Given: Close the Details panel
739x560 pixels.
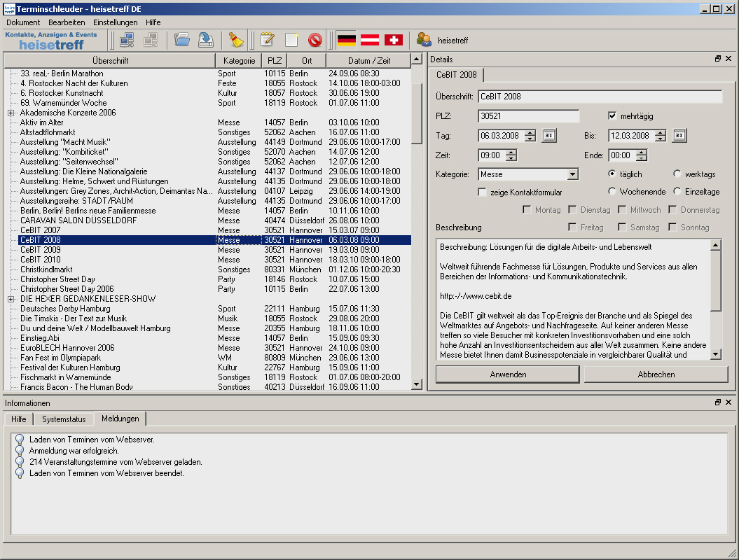Looking at the screenshot, I should click(728, 59).
